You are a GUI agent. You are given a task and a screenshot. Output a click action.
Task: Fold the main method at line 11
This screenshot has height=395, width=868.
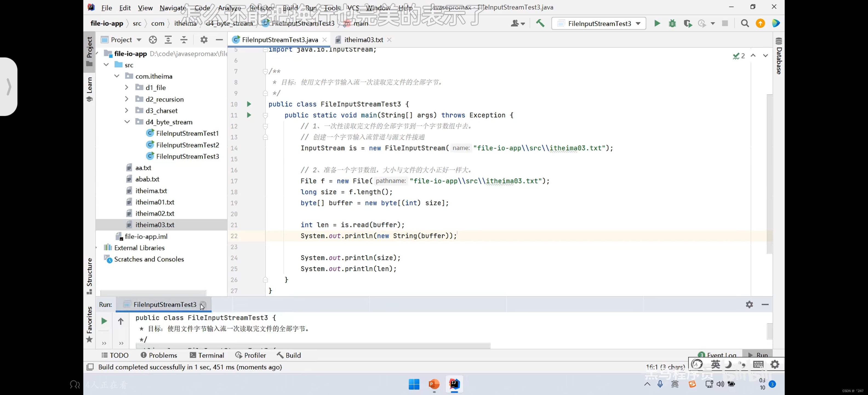pos(265,115)
